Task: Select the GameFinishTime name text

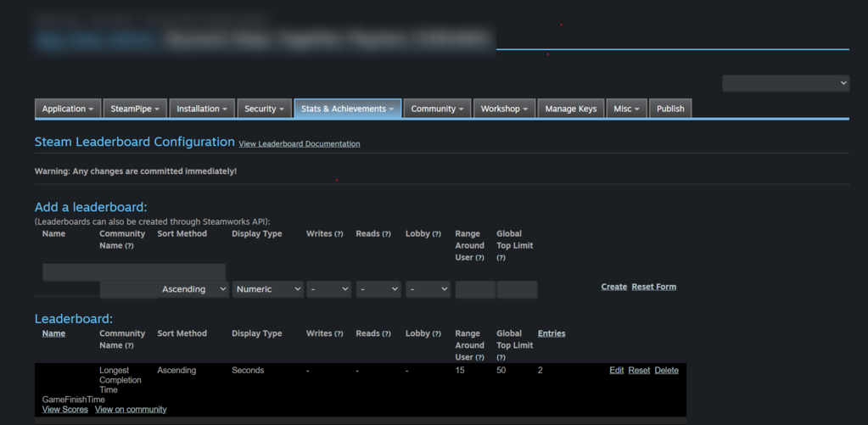Action: (x=74, y=400)
